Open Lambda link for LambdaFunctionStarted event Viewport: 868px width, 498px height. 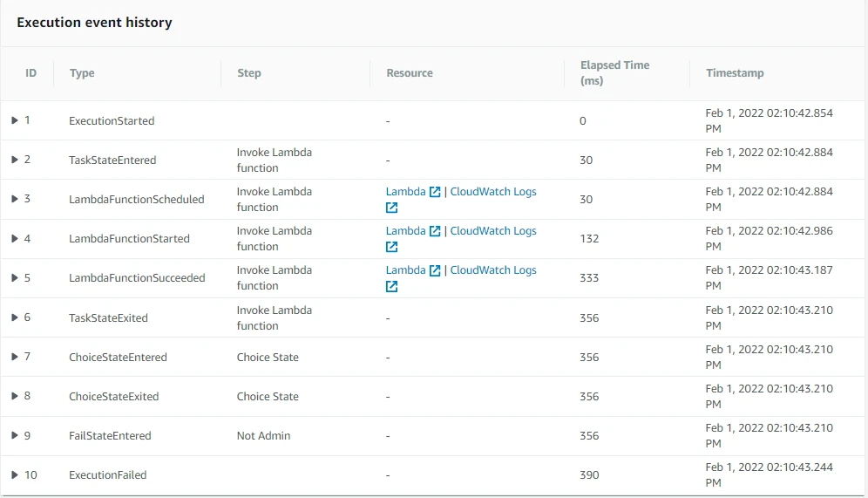click(x=406, y=231)
